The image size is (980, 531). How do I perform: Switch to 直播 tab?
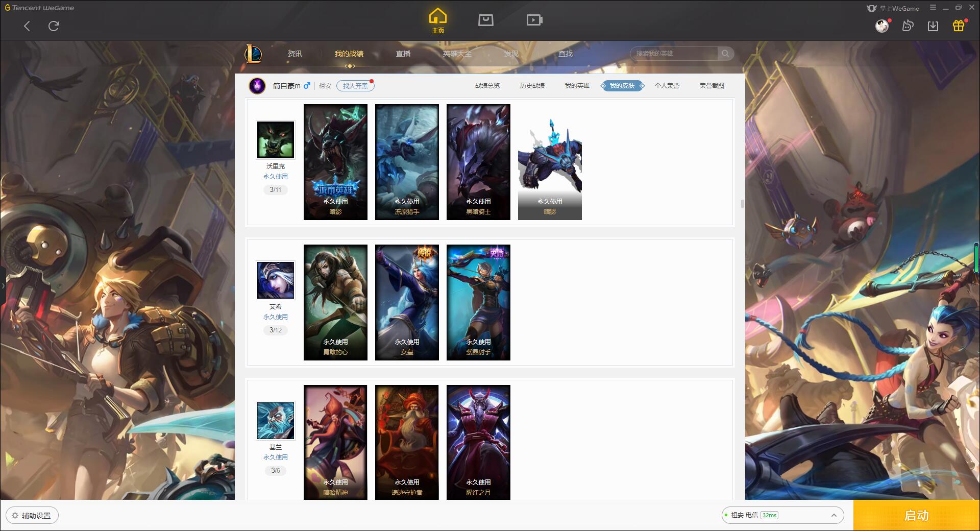pos(403,54)
